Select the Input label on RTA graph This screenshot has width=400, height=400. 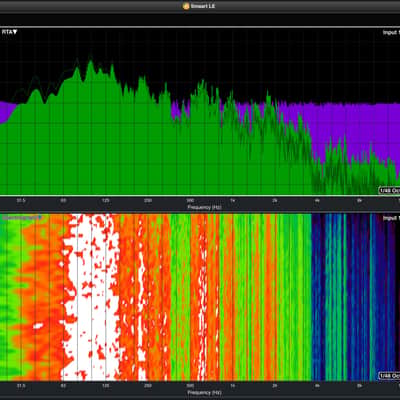click(x=391, y=32)
